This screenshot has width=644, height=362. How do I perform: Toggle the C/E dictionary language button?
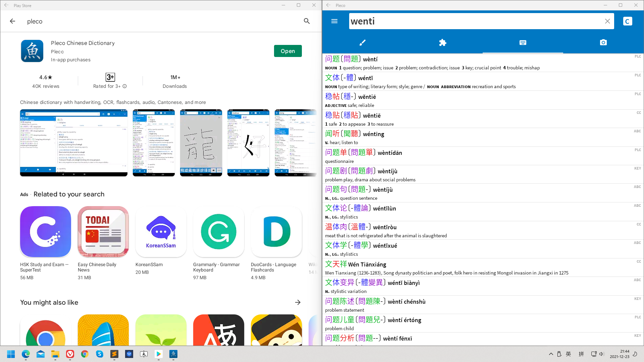628,21
